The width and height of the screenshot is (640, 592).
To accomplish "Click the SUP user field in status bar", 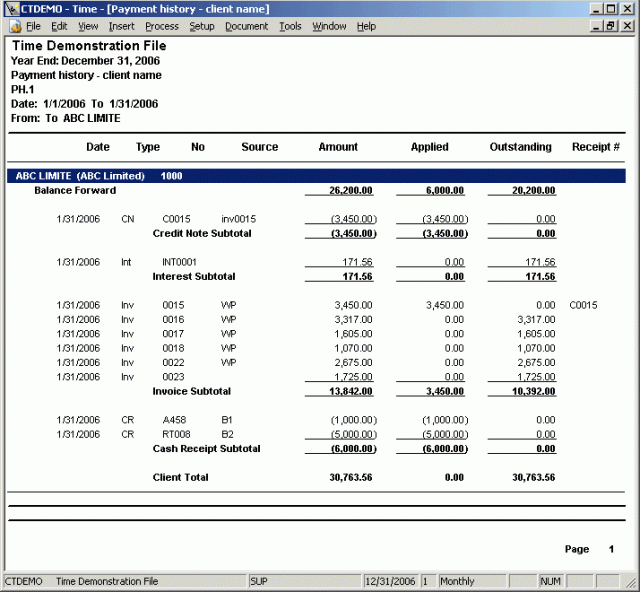I will click(x=259, y=581).
